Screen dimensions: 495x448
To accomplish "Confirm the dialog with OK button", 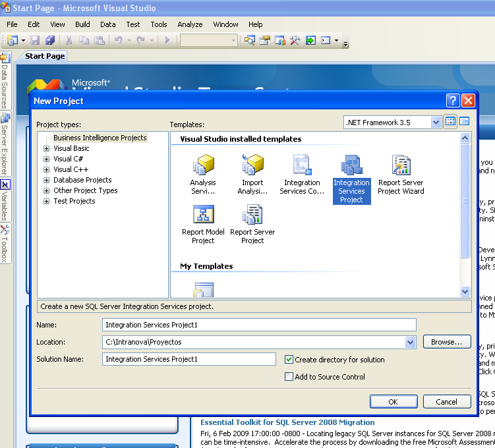I will click(x=393, y=402).
